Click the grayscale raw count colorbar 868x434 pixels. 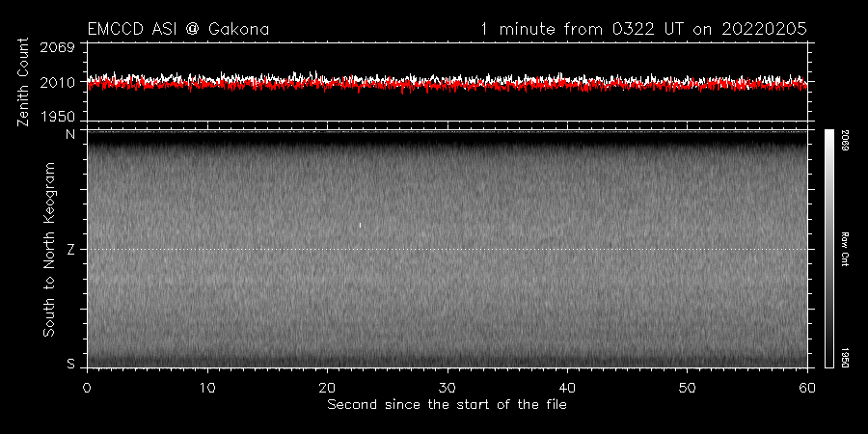pyautogui.click(x=829, y=249)
